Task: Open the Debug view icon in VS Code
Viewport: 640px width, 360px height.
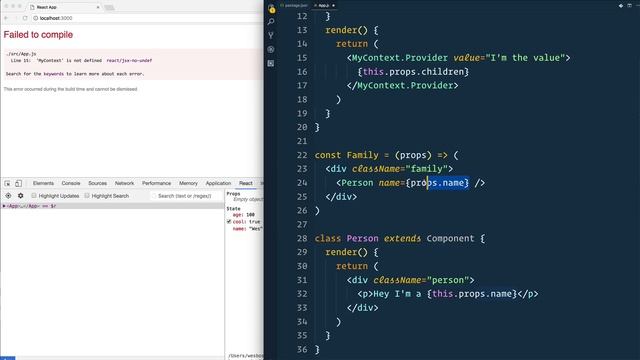Action: [x=271, y=49]
